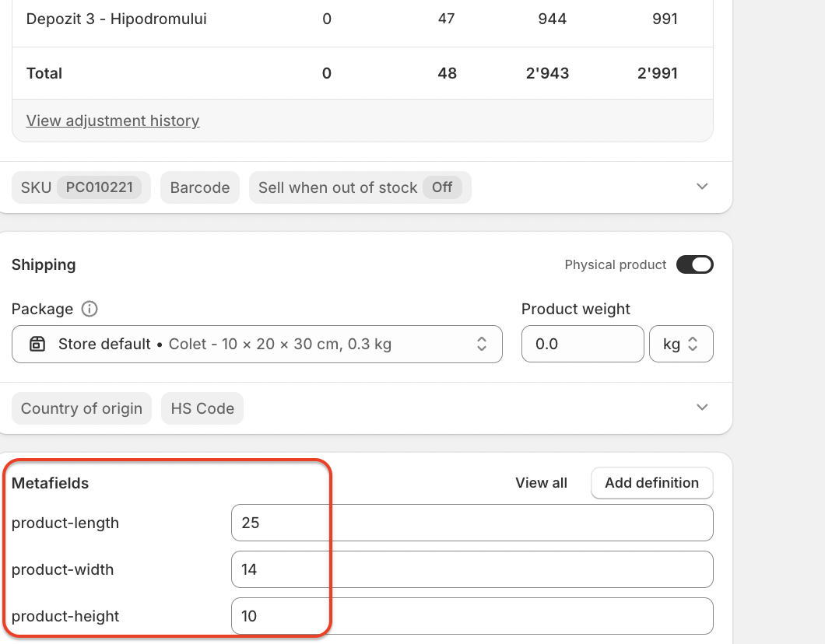
Task: Click the HS Code chip
Action: coord(202,408)
